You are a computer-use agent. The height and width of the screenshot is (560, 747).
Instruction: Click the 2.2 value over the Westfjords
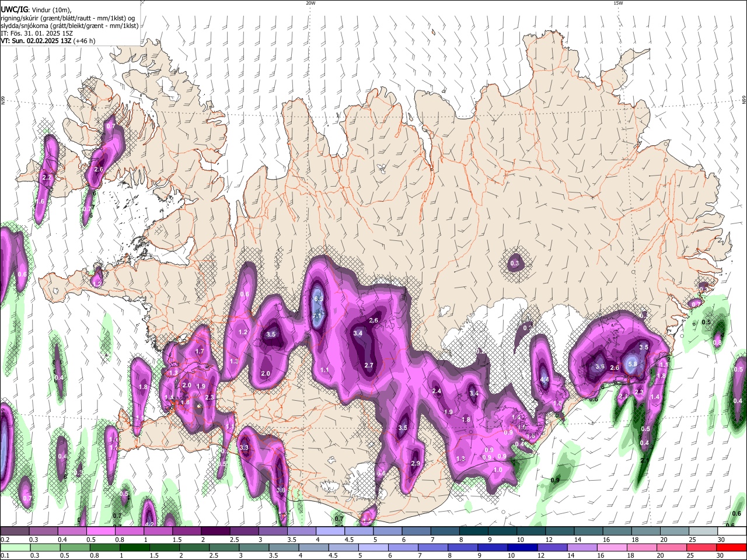pyautogui.click(x=47, y=177)
